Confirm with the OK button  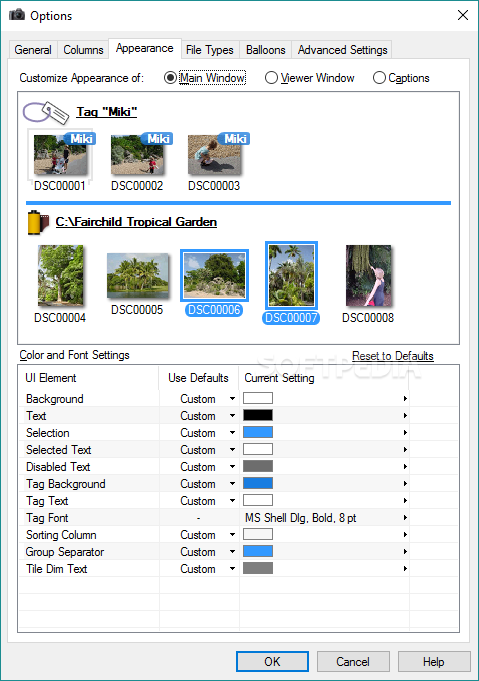tap(272, 661)
